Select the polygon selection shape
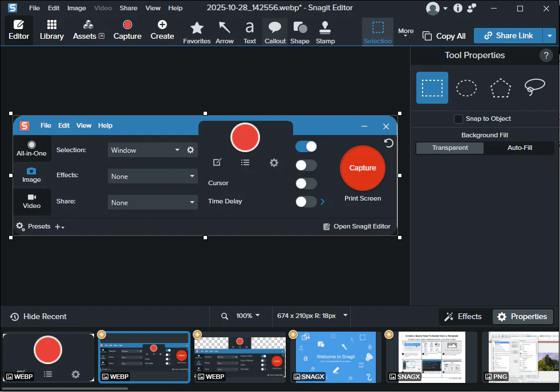The width and height of the screenshot is (560, 392). [501, 88]
